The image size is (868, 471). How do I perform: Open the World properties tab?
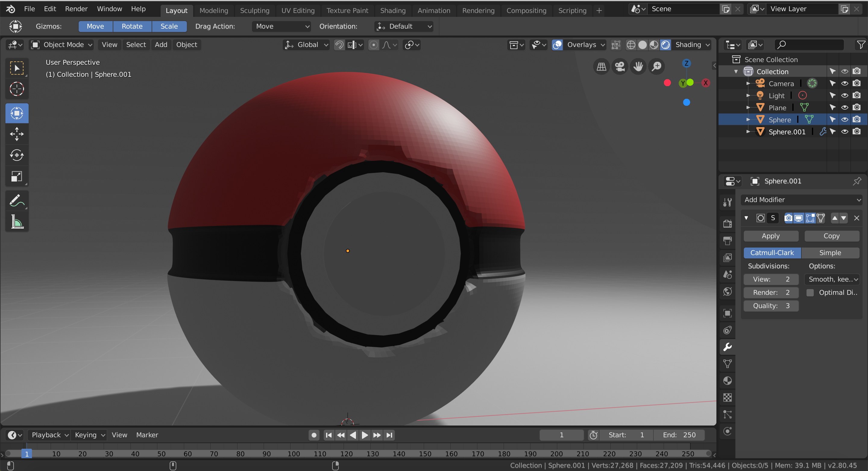(728, 291)
